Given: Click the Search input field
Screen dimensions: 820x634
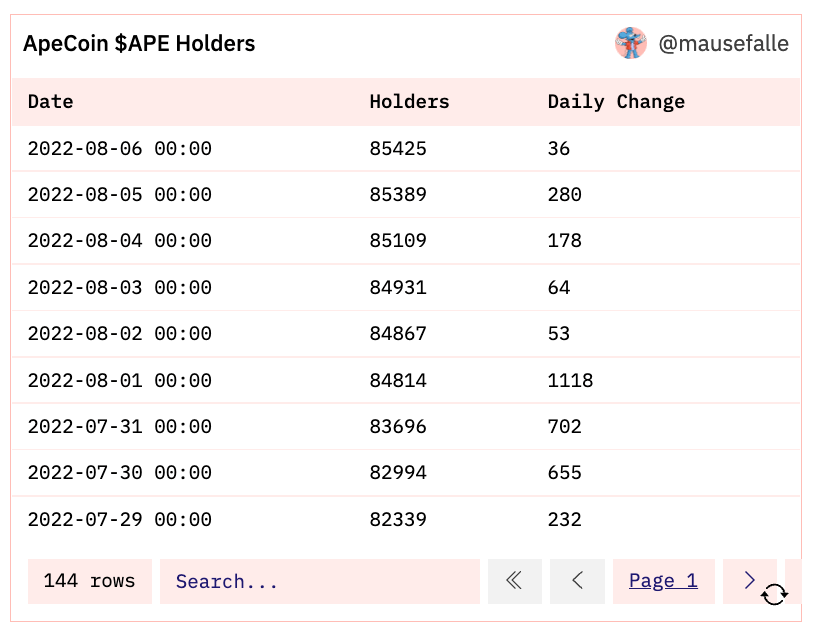Looking at the screenshot, I should [319, 581].
